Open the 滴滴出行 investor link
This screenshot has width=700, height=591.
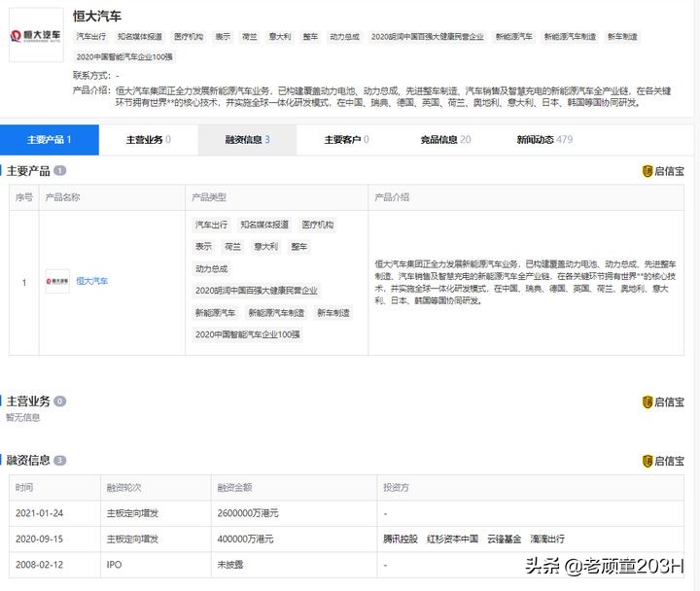click(x=547, y=539)
